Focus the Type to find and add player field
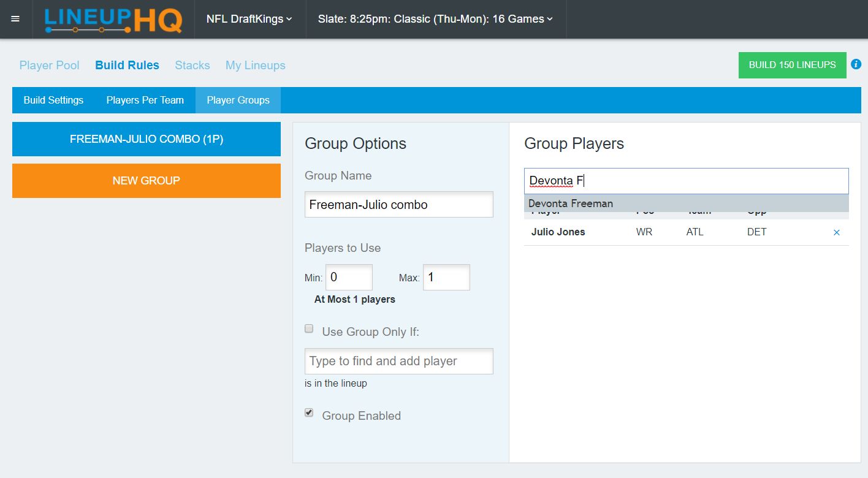The height and width of the screenshot is (478, 868). [399, 361]
